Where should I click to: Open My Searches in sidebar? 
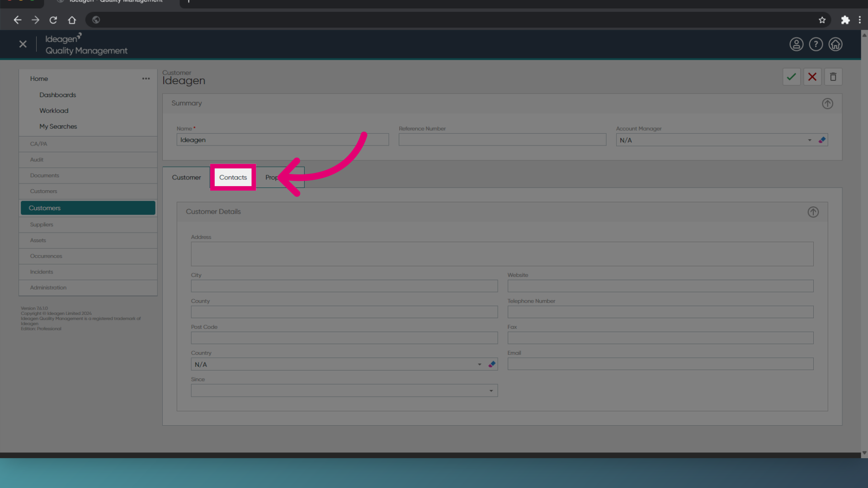58,127
